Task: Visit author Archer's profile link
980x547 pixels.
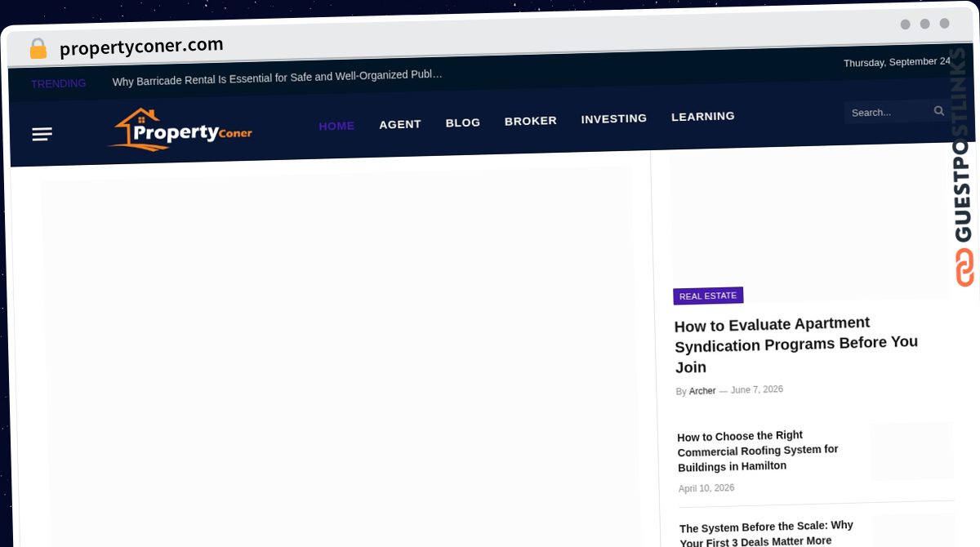Action: (702, 391)
